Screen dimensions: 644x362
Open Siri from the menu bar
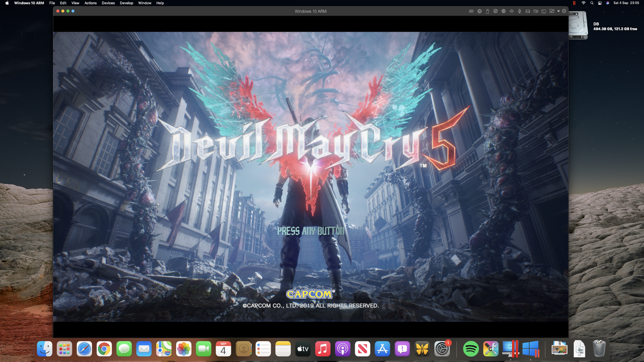pos(608,3)
